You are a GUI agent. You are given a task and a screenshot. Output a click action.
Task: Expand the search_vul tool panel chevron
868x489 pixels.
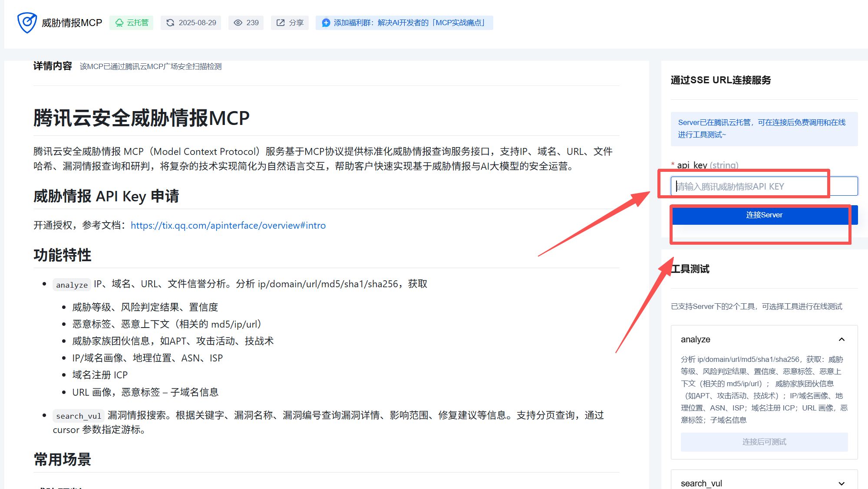[842, 483]
